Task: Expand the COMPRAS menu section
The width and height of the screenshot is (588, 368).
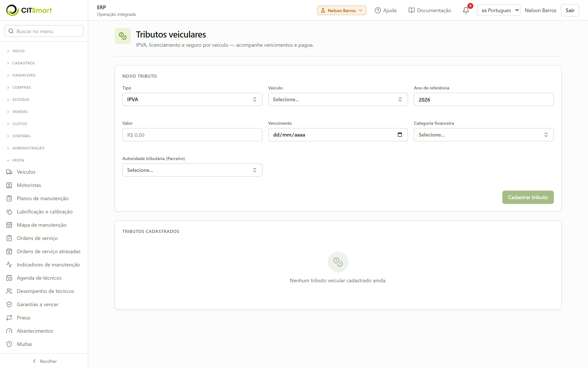Action: tap(19, 87)
